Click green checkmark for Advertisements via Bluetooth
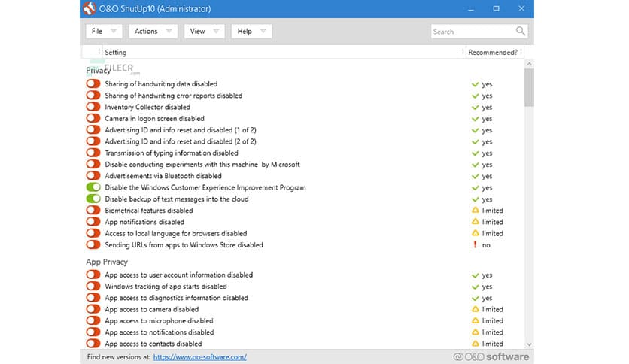The height and width of the screenshot is (364, 629). point(475,177)
